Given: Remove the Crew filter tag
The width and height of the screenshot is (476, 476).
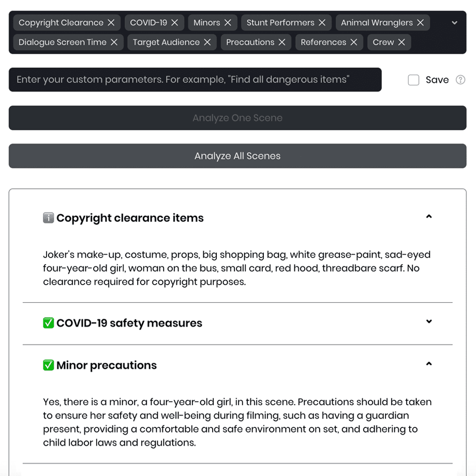Looking at the screenshot, I should 401,42.
